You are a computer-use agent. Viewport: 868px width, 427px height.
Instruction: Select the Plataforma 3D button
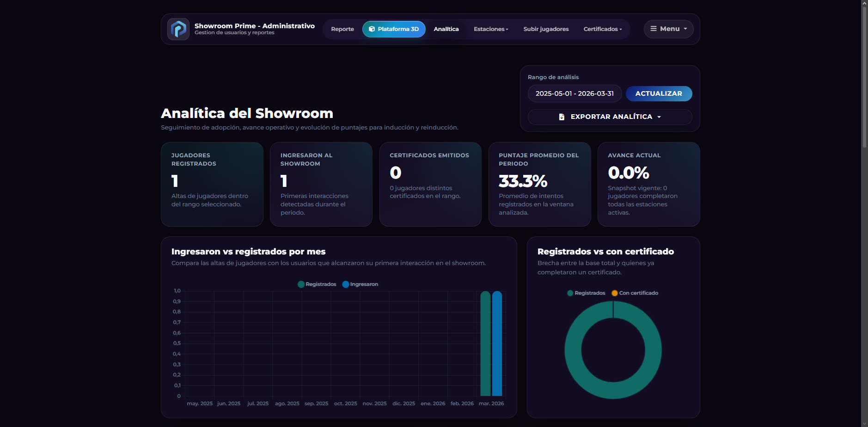(x=394, y=29)
